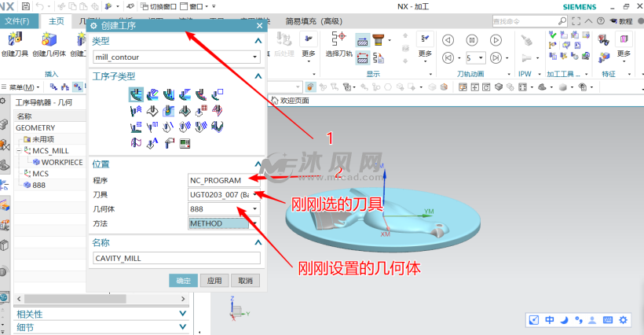The width and height of the screenshot is (644, 335).
Task: Collapse the 名称 section
Action: (x=258, y=242)
